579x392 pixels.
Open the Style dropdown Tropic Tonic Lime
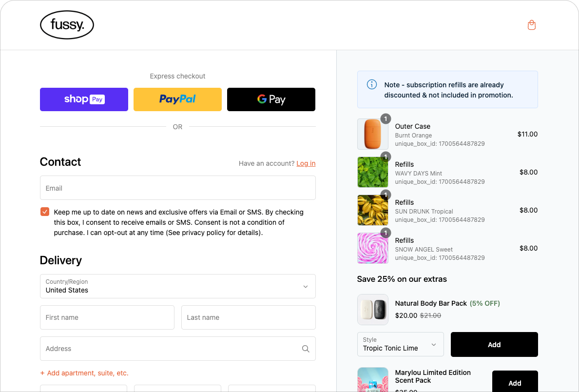(x=400, y=344)
